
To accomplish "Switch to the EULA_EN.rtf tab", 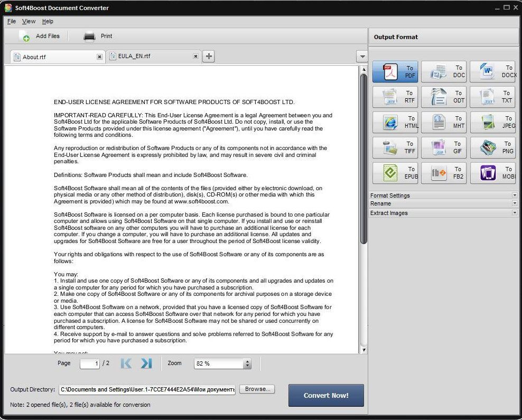I will [143, 56].
